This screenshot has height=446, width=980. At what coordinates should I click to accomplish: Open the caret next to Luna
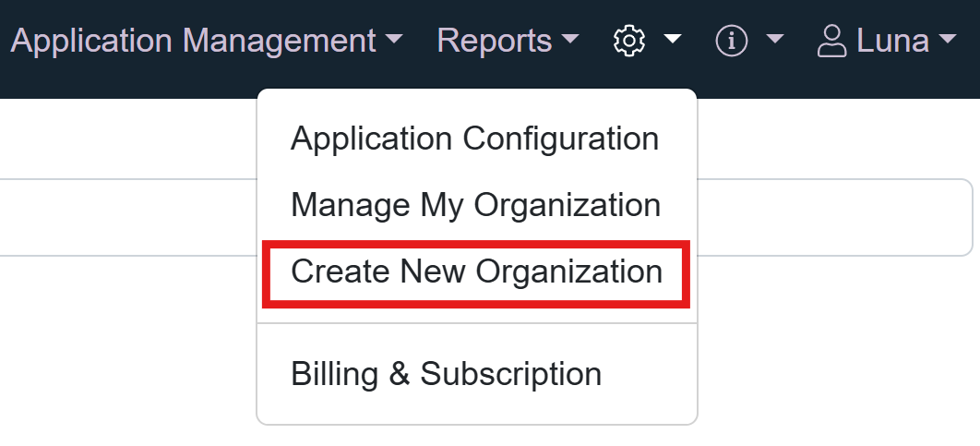pyautogui.click(x=948, y=41)
